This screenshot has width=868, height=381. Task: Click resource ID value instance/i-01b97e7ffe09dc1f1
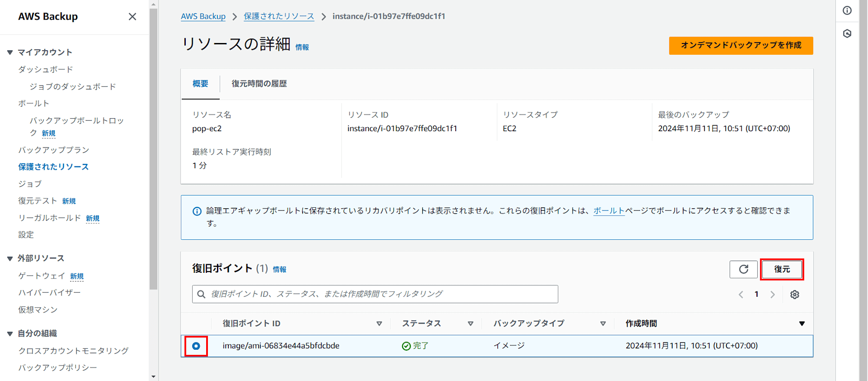click(x=402, y=129)
